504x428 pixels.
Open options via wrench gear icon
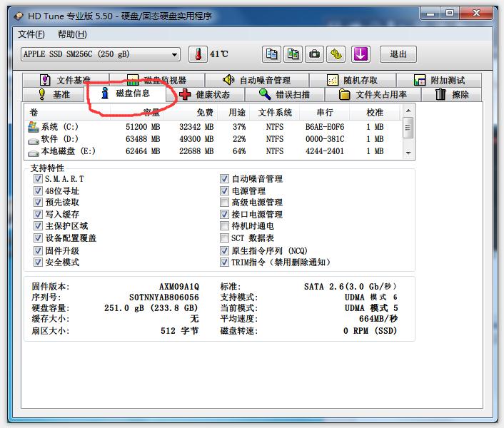pos(336,54)
